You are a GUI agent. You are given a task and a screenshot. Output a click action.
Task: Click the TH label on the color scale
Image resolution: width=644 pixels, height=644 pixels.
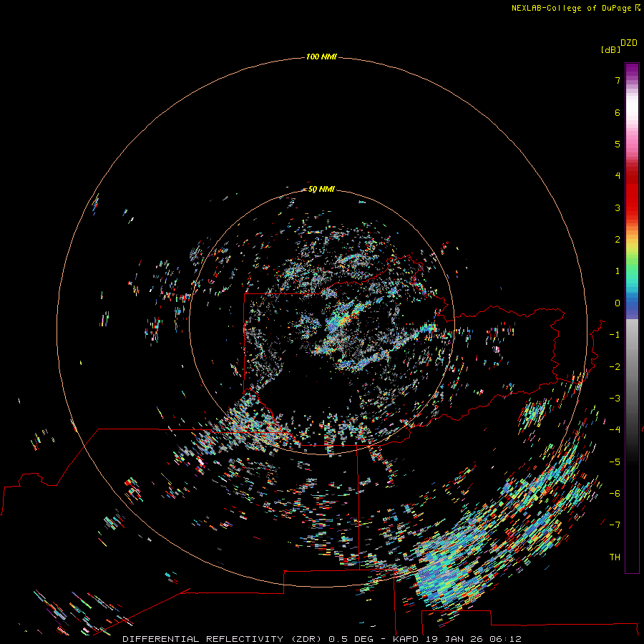pos(615,557)
